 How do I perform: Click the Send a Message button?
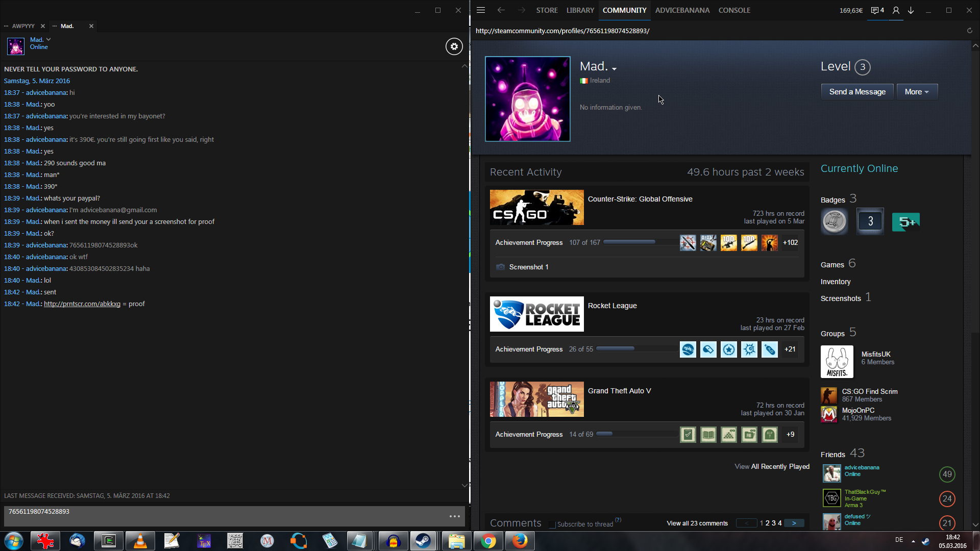click(857, 92)
